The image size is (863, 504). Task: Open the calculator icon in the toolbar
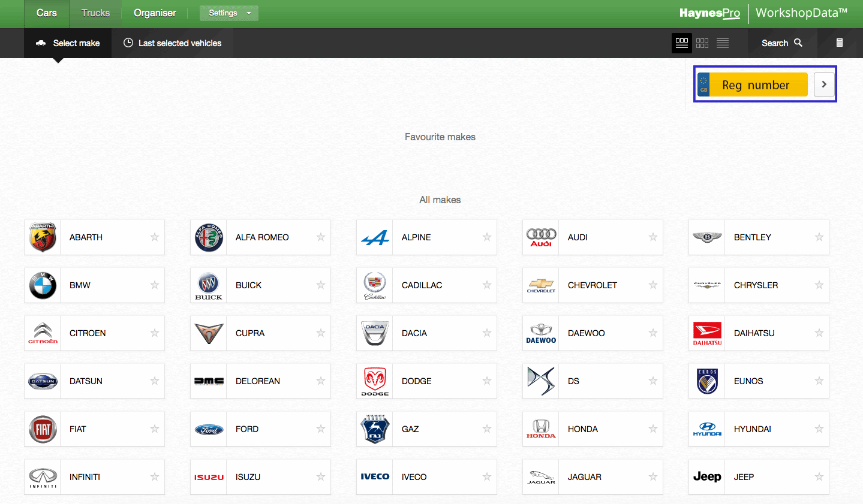click(840, 43)
